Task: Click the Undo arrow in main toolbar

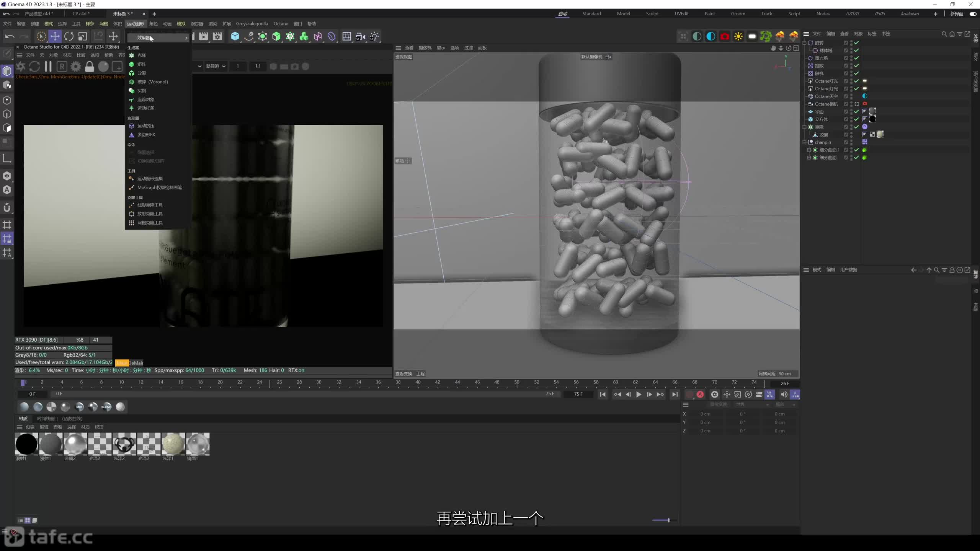Action: click(x=10, y=36)
